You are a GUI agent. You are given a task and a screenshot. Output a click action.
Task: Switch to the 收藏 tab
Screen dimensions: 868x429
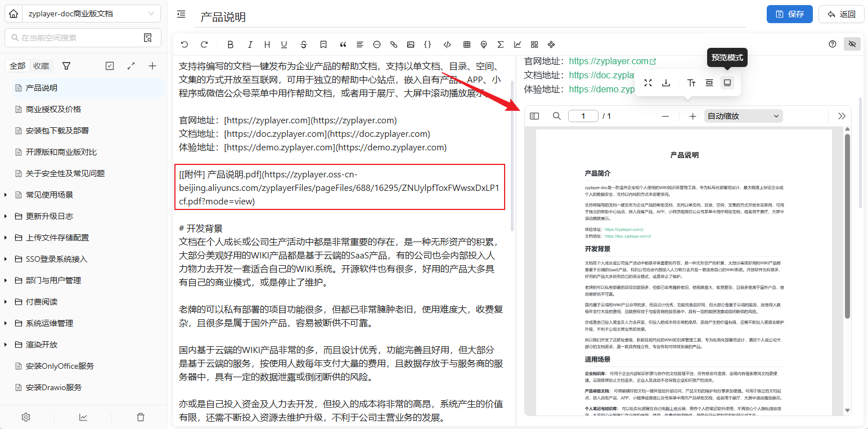click(x=41, y=66)
